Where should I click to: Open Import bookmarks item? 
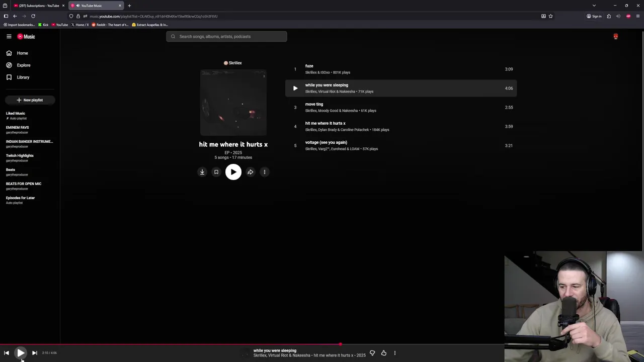tap(19, 25)
